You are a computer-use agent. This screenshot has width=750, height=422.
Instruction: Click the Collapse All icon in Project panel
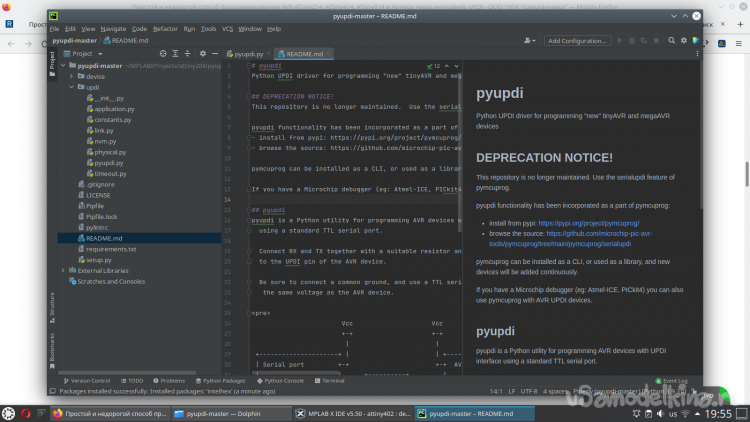point(189,53)
